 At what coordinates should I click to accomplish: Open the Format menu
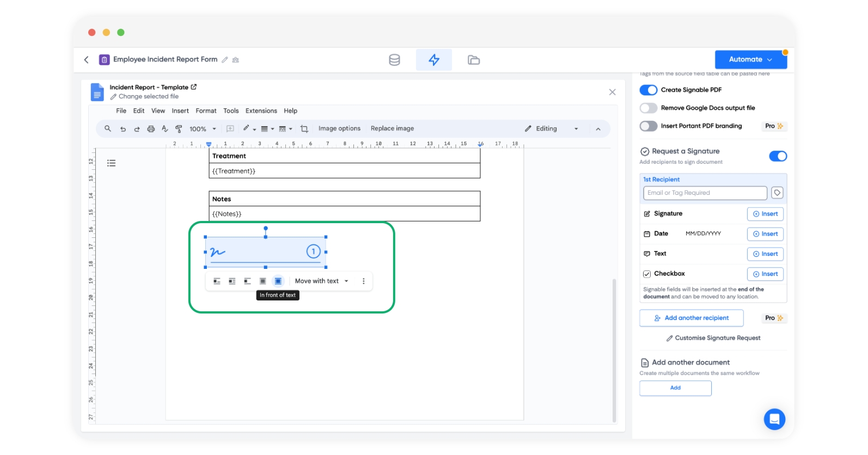tap(206, 111)
